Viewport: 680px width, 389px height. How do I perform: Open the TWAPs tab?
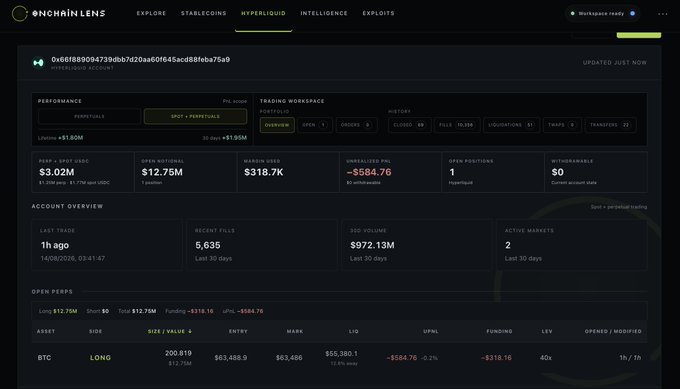562,125
